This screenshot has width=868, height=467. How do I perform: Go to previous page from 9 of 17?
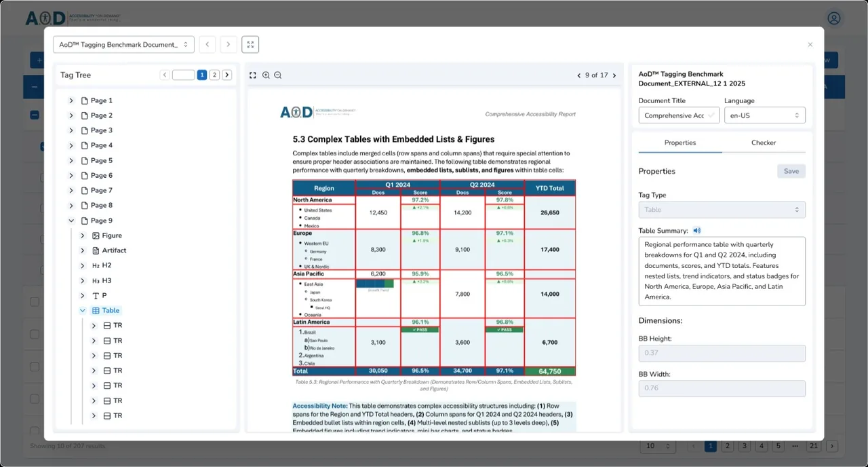point(578,75)
